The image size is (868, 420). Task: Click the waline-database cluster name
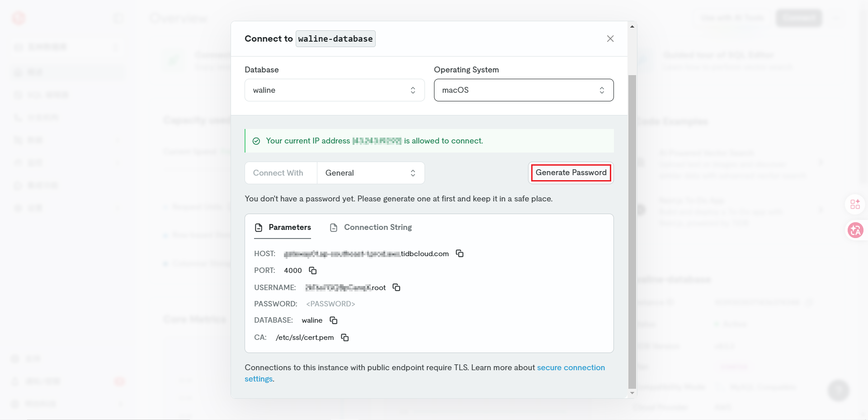(x=335, y=38)
